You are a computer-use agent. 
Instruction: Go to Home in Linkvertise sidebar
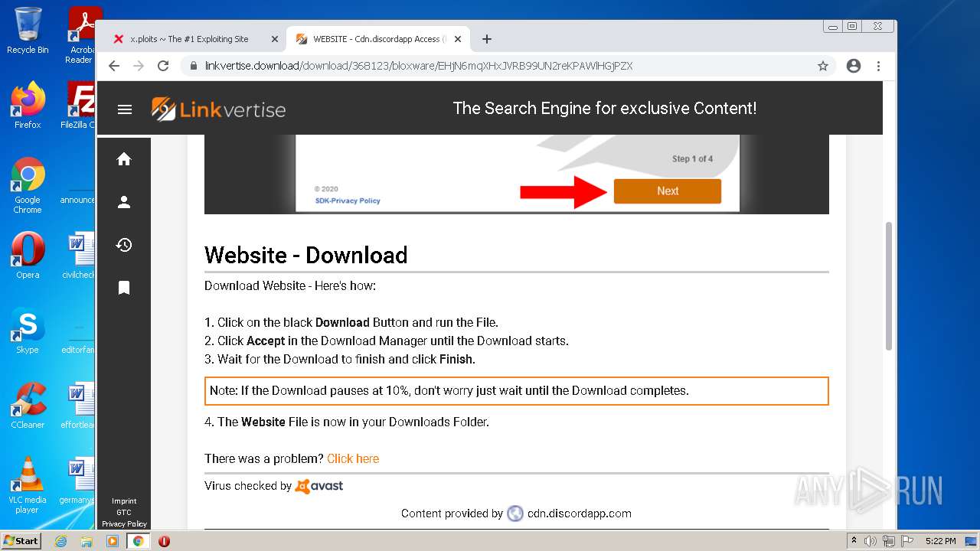point(124,159)
